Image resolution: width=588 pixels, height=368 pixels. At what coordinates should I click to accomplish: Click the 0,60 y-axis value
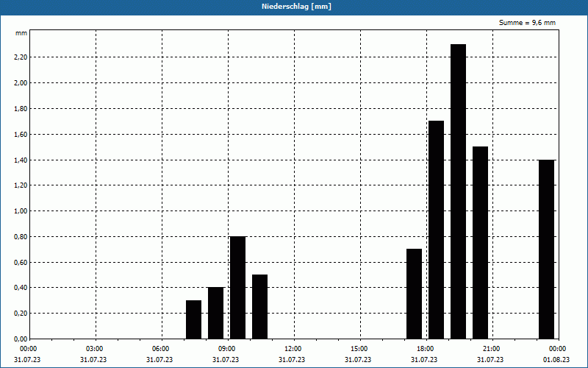coord(21,262)
